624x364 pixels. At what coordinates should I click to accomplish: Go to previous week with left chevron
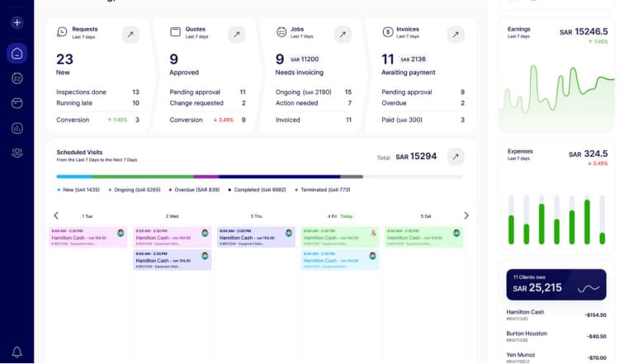[56, 215]
